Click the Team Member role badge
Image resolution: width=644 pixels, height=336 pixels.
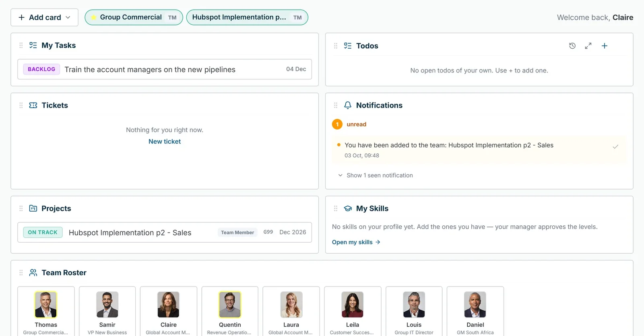click(237, 233)
